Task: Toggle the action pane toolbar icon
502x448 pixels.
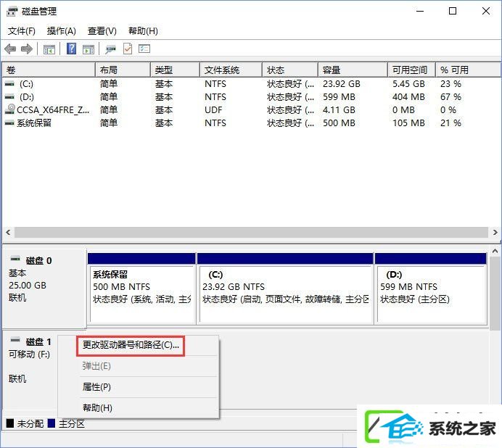Action: [x=89, y=49]
